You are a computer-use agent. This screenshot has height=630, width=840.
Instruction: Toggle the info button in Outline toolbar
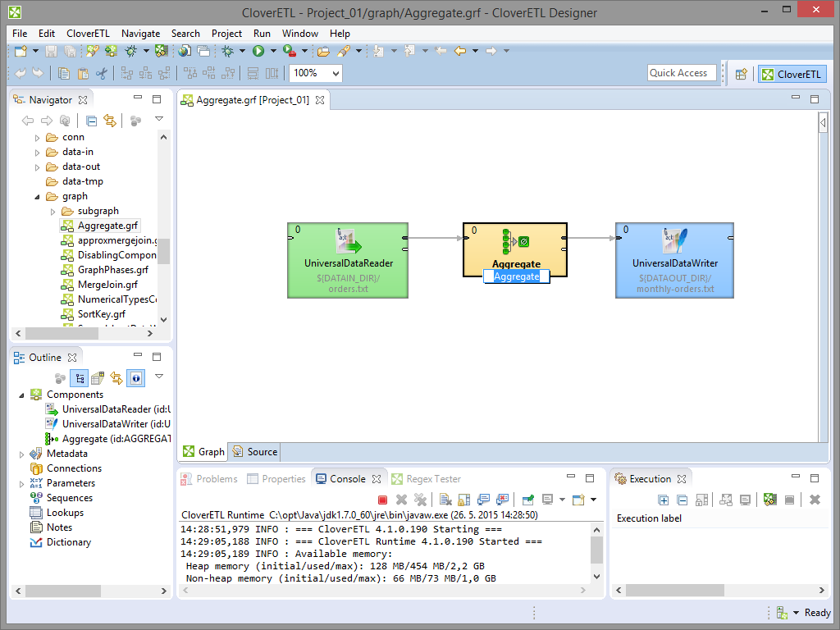tap(136, 378)
